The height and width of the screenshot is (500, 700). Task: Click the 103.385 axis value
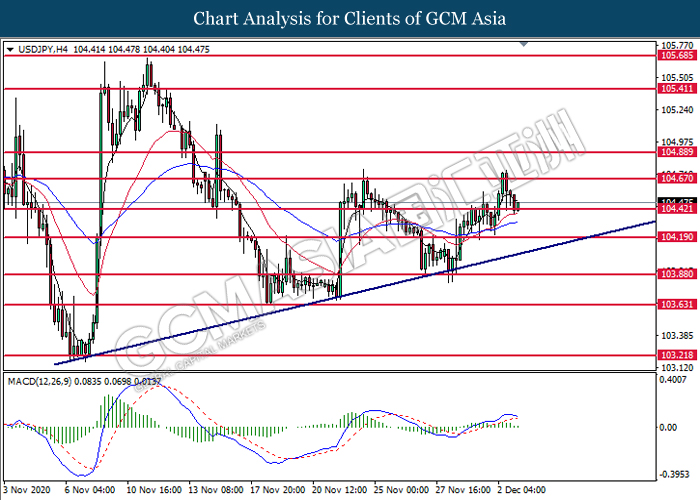pyautogui.click(x=677, y=335)
